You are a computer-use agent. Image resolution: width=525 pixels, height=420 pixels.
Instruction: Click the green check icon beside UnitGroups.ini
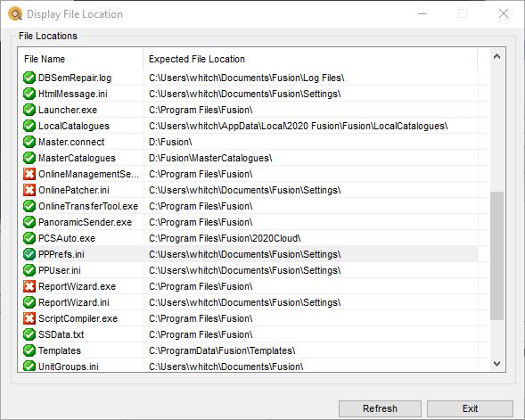click(29, 366)
